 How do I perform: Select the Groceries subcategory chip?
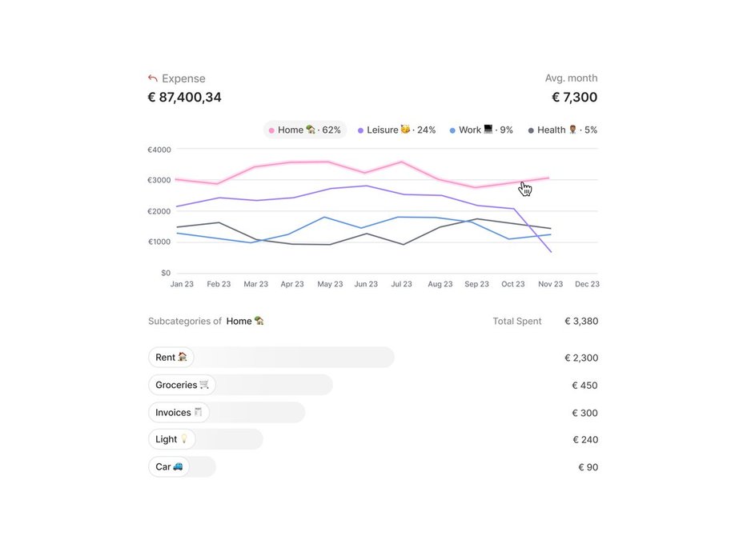182,385
